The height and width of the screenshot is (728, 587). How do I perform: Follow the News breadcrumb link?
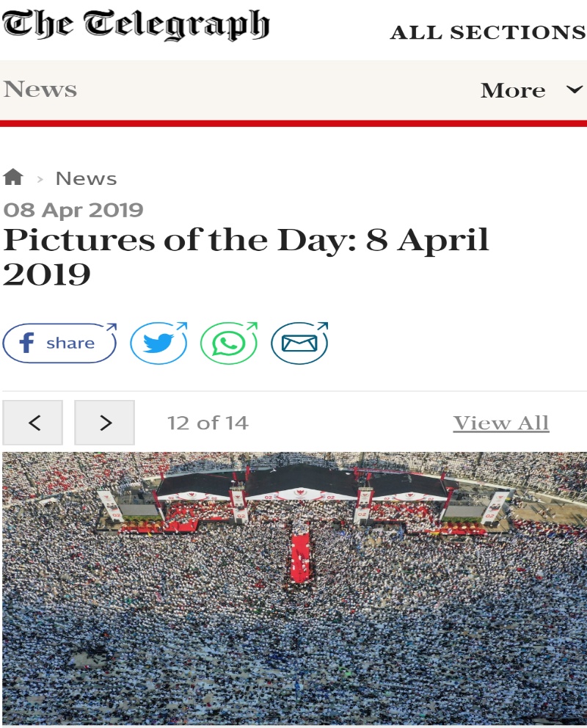click(86, 178)
